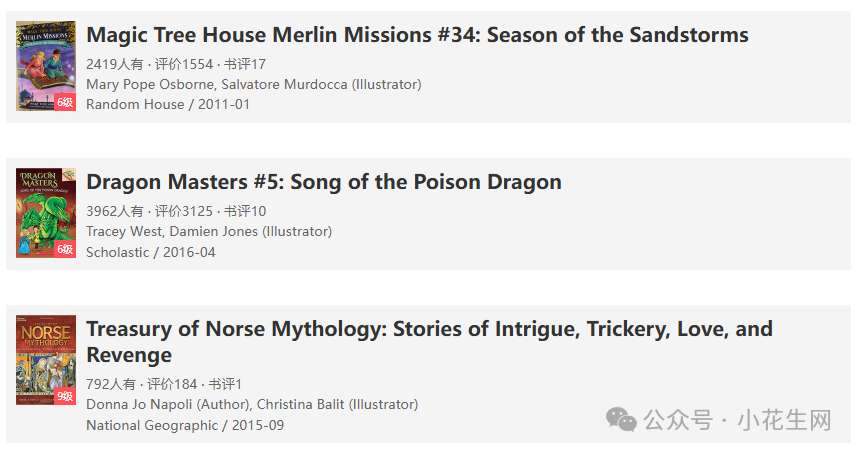
Task: Open title Season of the Sandstorms
Action: 417,35
